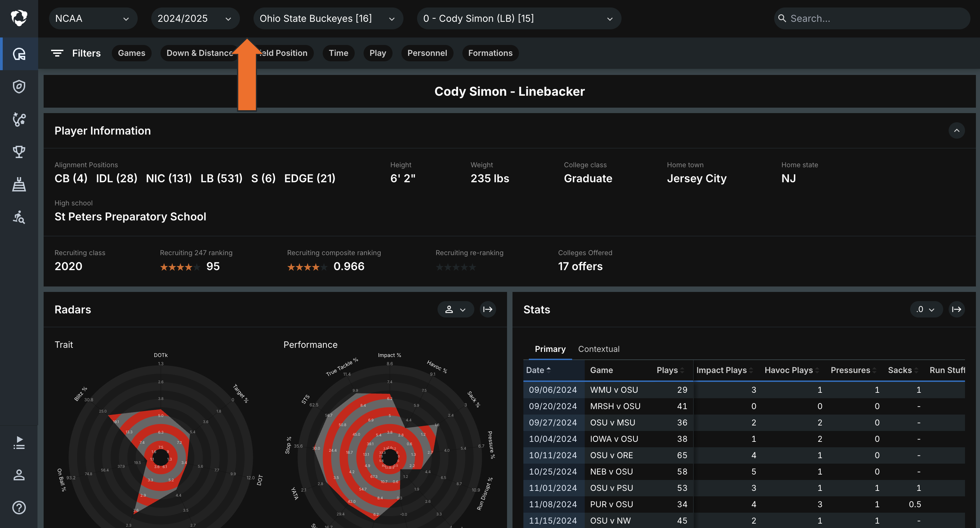
Task: Open the user account icon
Action: pos(19,475)
